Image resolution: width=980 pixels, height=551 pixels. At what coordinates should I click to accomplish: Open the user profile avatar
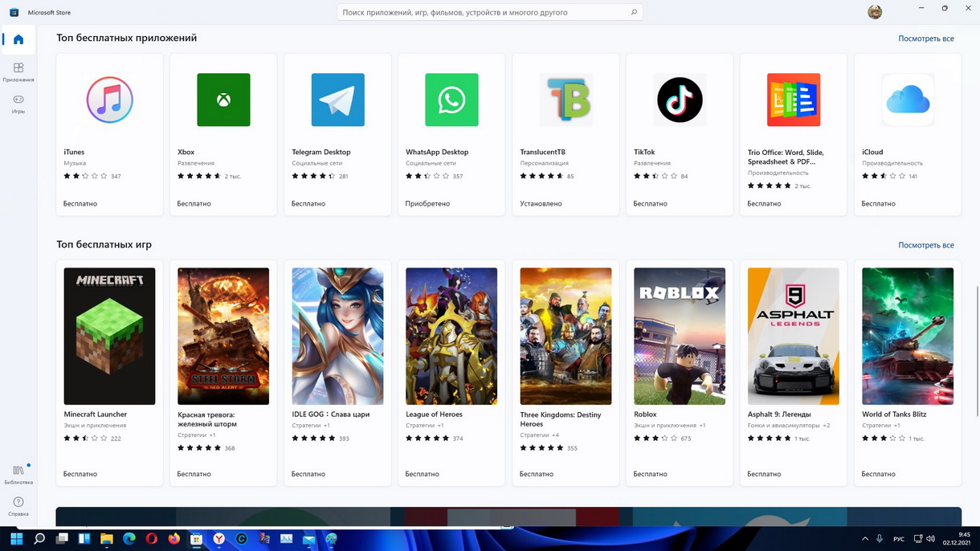875,12
